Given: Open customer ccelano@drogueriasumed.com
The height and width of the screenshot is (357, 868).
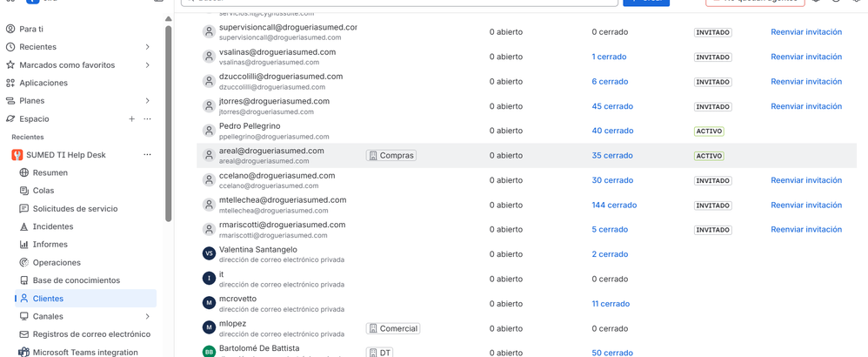Looking at the screenshot, I should pyautogui.click(x=277, y=176).
